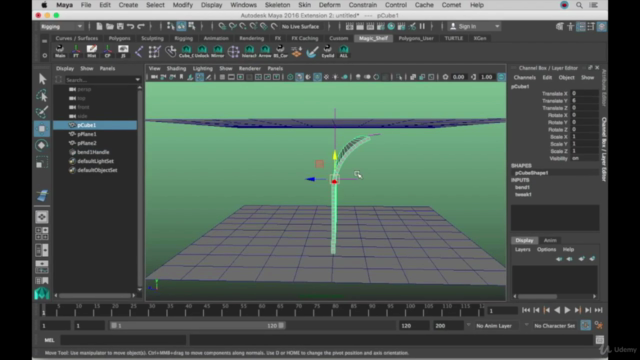The height and width of the screenshot is (360, 640).
Task: Open the Deform menu
Action: click(x=329, y=5)
